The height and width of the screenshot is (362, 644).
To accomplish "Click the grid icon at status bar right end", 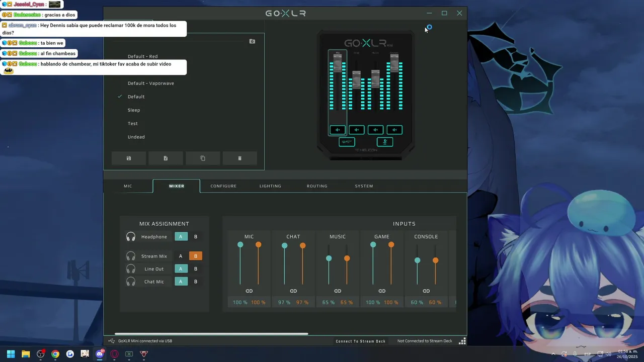I will click(x=462, y=341).
